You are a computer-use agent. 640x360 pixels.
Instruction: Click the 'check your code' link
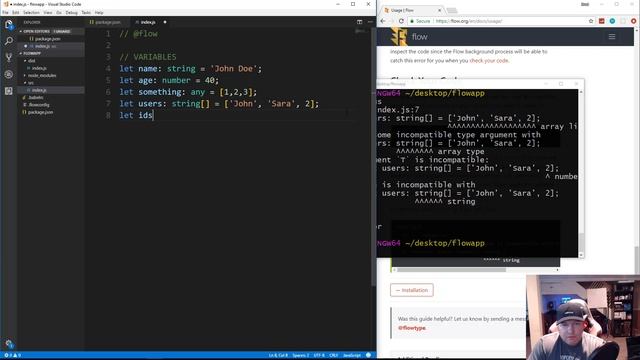click(489, 60)
